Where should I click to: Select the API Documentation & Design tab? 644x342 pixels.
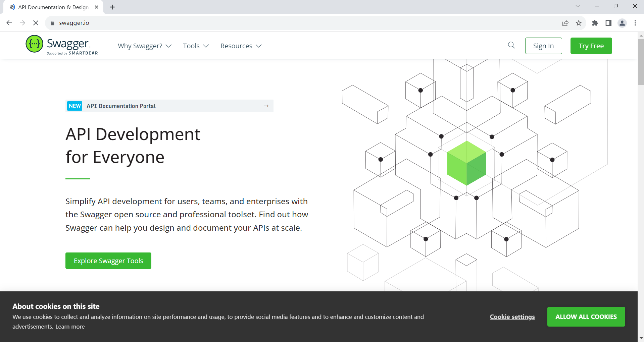[53, 7]
